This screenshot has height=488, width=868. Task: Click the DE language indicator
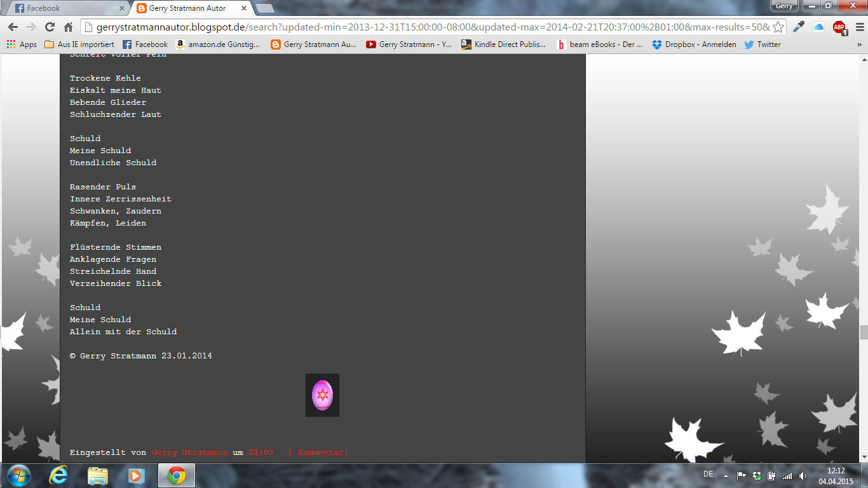[708, 475]
